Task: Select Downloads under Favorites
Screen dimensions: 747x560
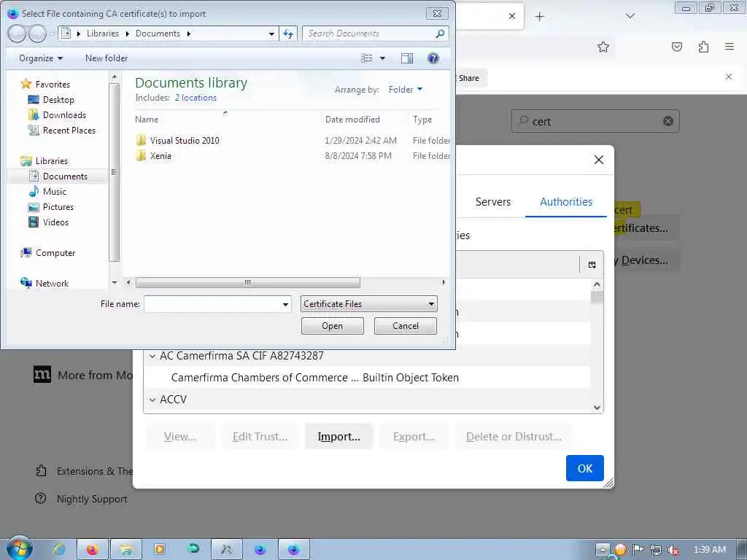Action: coord(64,115)
